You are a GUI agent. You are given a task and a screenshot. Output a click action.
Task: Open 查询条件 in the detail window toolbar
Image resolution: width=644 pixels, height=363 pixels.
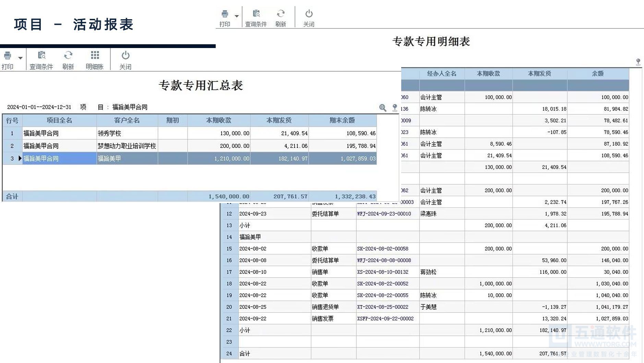tap(256, 19)
